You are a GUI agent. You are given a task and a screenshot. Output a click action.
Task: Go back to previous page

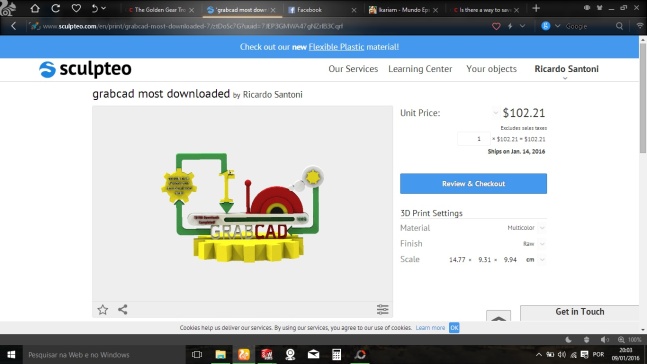point(13,26)
